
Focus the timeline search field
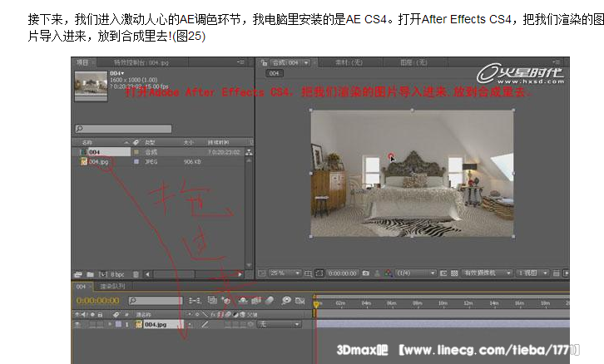click(x=156, y=301)
